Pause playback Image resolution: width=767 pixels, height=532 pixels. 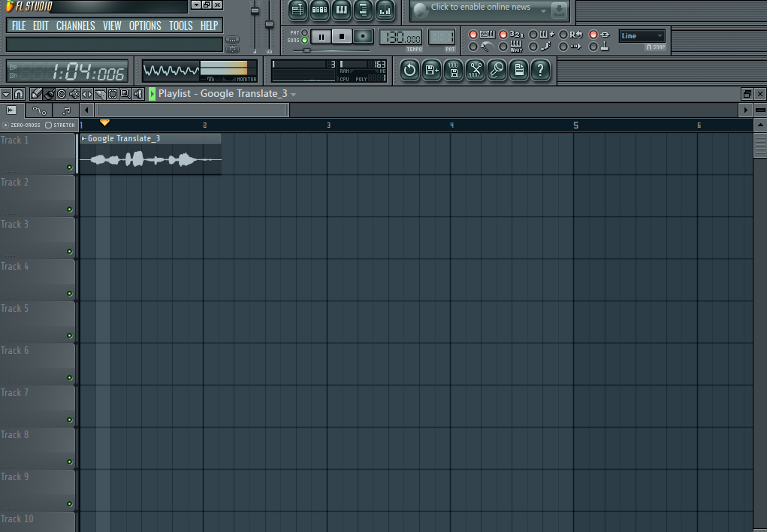(x=321, y=37)
